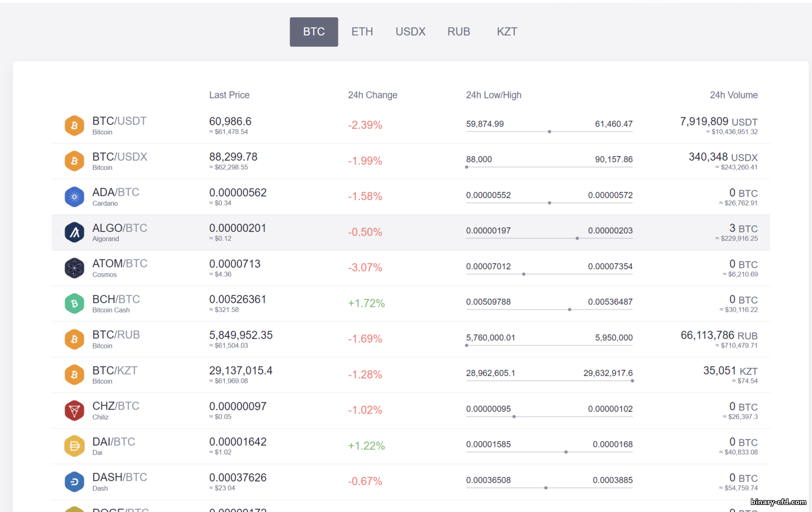Screen dimensions: 812x512
Task: Click the +1.72% change value
Action: (x=366, y=303)
